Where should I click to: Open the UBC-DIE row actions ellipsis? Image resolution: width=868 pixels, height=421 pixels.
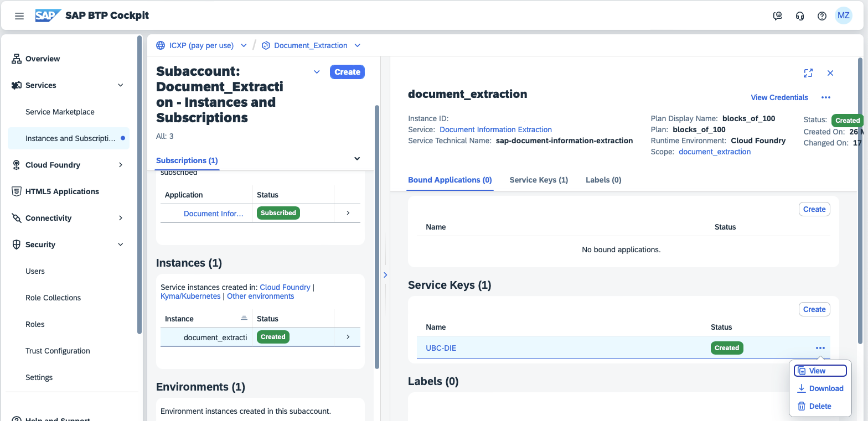[x=820, y=348]
